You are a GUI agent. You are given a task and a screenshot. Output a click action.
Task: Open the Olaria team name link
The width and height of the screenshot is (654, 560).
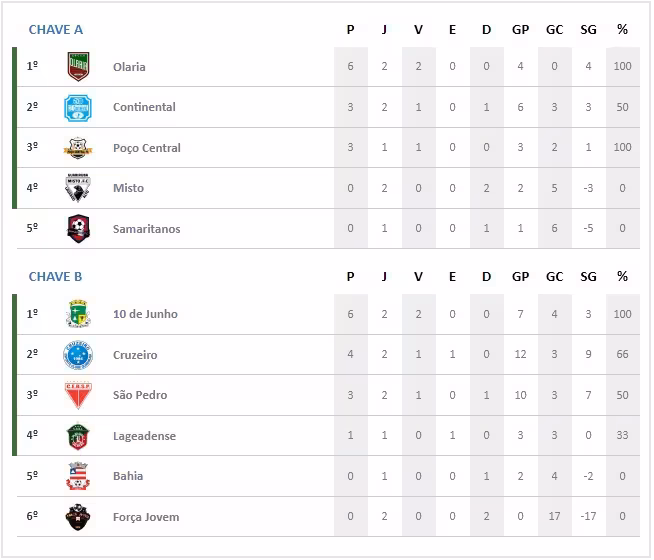[x=129, y=67]
